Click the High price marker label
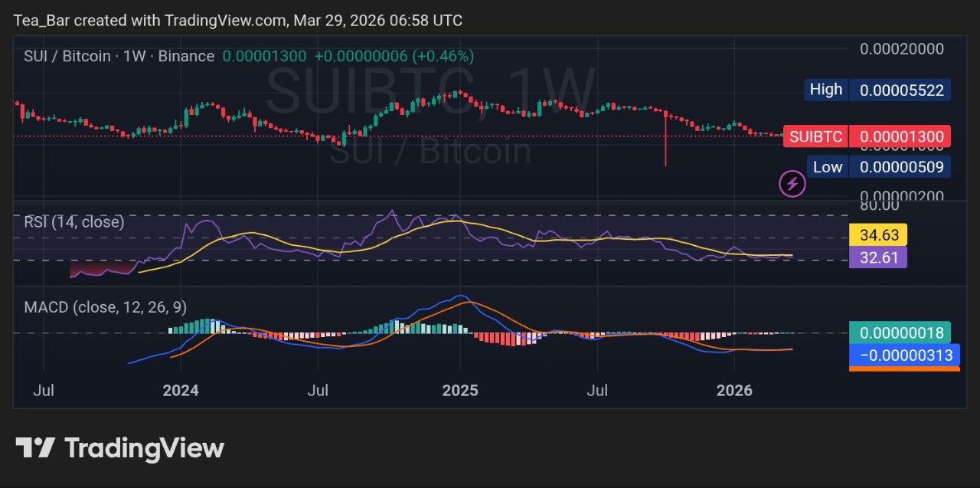Viewport: 980px width, 488px height. coord(825,90)
